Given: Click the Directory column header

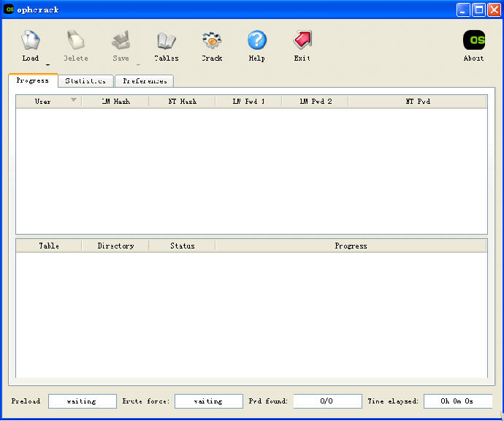Looking at the screenshot, I should click(x=115, y=246).
